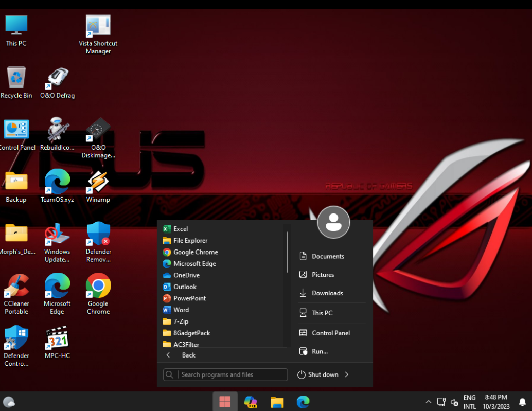The width and height of the screenshot is (532, 411).
Task: Expand shut down options arrow
Action: pyautogui.click(x=346, y=374)
